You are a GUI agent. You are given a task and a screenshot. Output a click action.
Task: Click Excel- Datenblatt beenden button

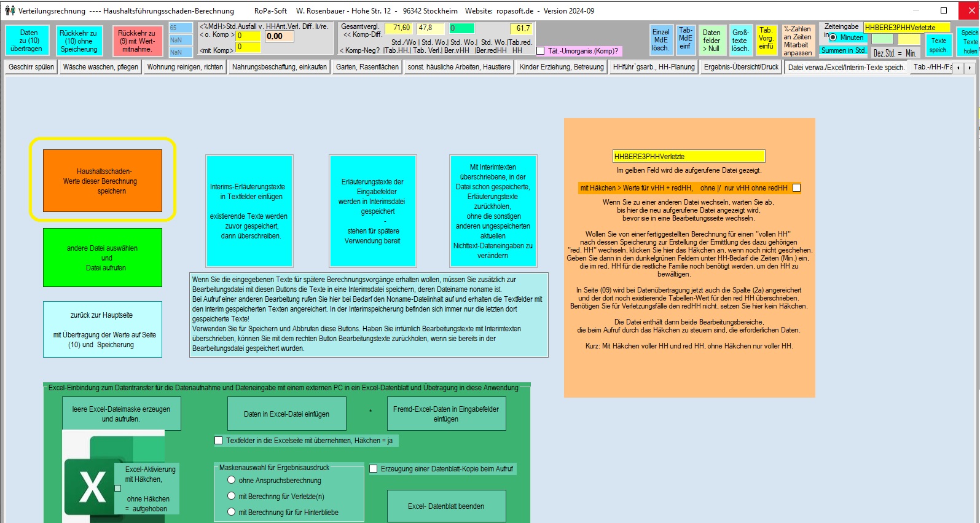[446, 506]
